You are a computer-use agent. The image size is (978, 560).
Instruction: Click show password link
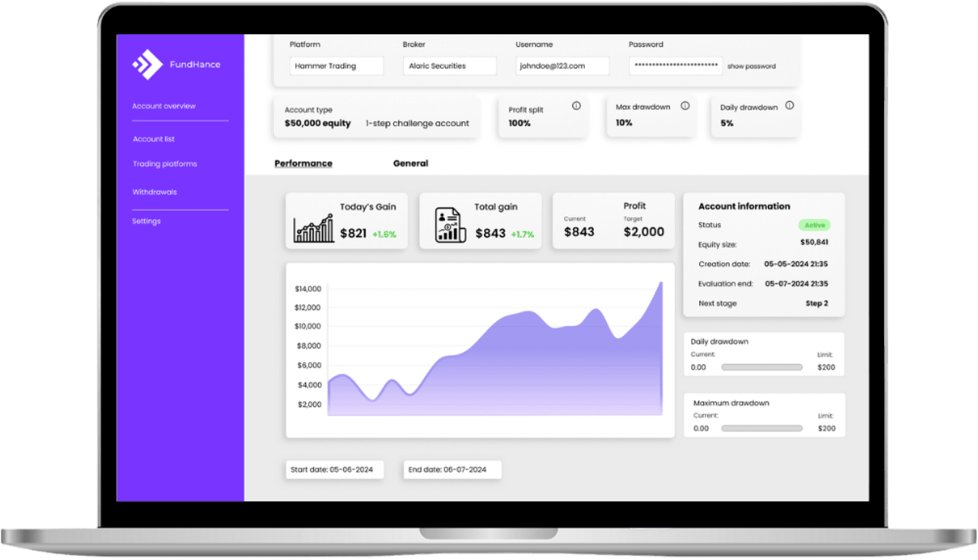pyautogui.click(x=751, y=66)
